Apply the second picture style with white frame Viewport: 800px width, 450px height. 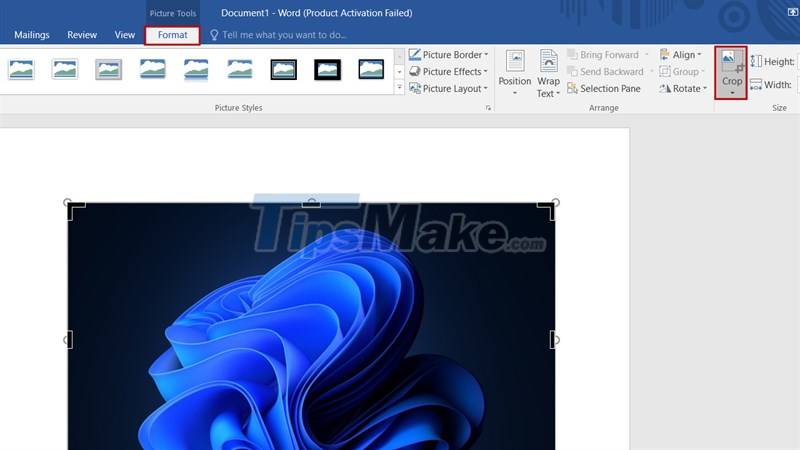pyautogui.click(x=65, y=69)
